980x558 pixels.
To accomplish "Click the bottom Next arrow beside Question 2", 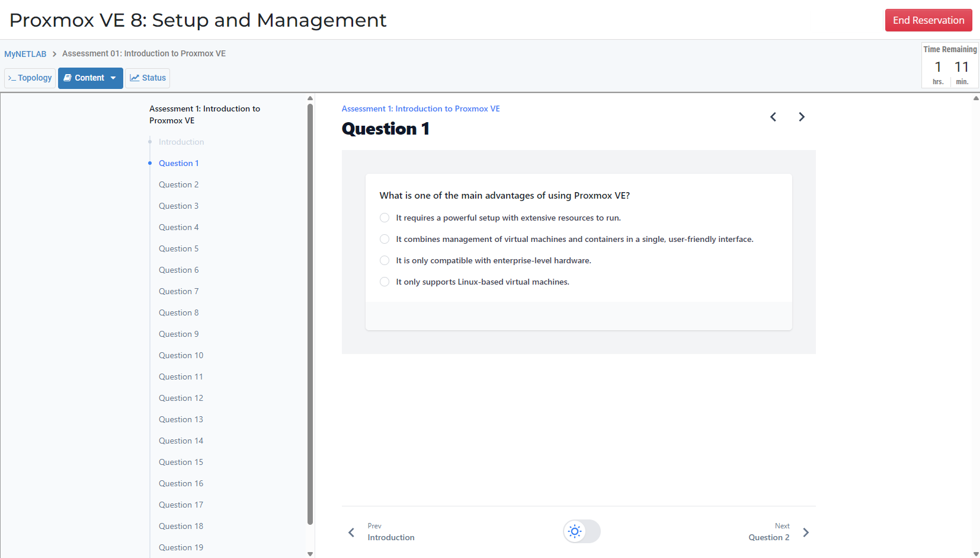I will (x=806, y=533).
